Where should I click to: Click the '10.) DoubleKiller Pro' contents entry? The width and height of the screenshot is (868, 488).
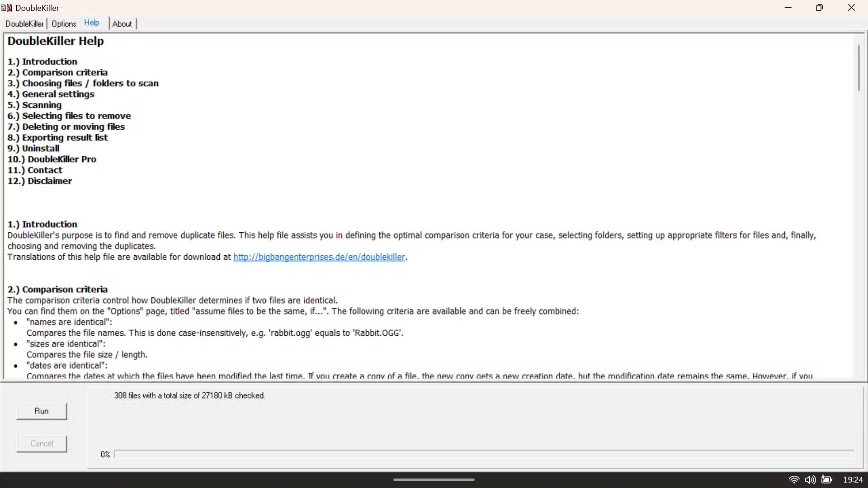tap(52, 159)
